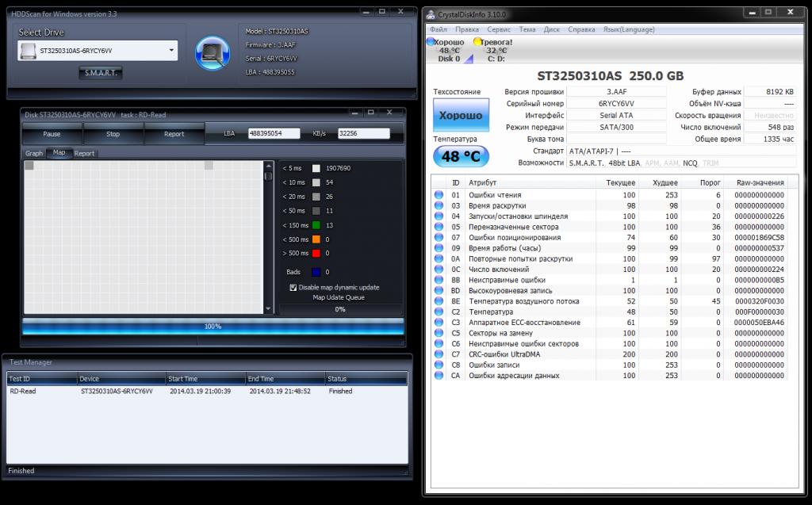Select the blue Disk 0 status orb
Screen dimensions: 812x505
click(x=431, y=41)
